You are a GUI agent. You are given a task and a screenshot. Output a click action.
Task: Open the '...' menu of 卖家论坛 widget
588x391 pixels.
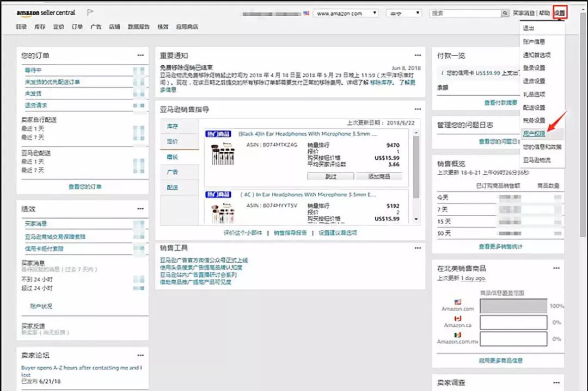pyautogui.click(x=140, y=355)
